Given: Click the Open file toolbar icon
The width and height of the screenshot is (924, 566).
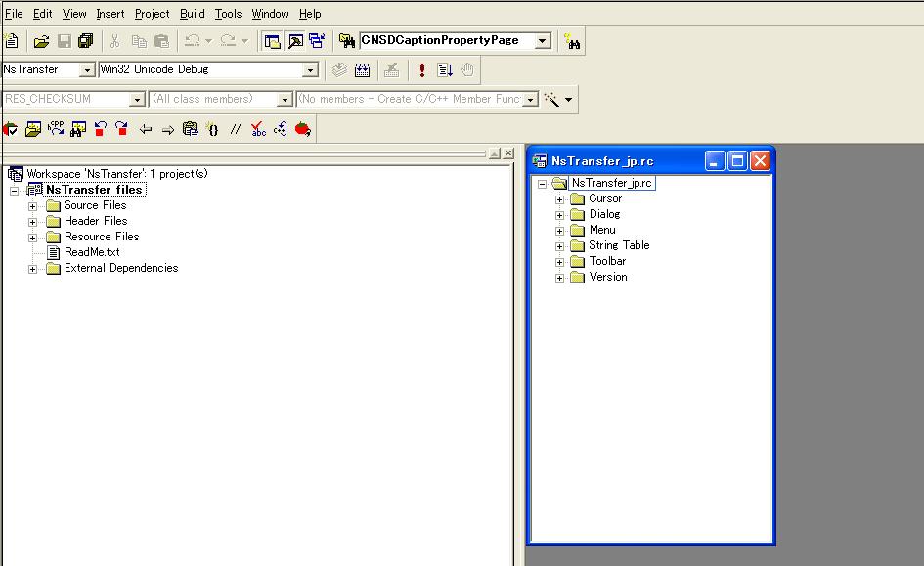Looking at the screenshot, I should click(41, 41).
